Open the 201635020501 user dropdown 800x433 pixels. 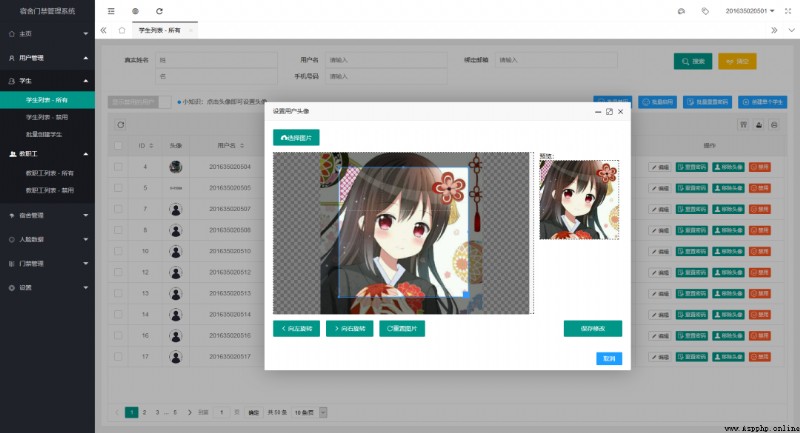[749, 11]
